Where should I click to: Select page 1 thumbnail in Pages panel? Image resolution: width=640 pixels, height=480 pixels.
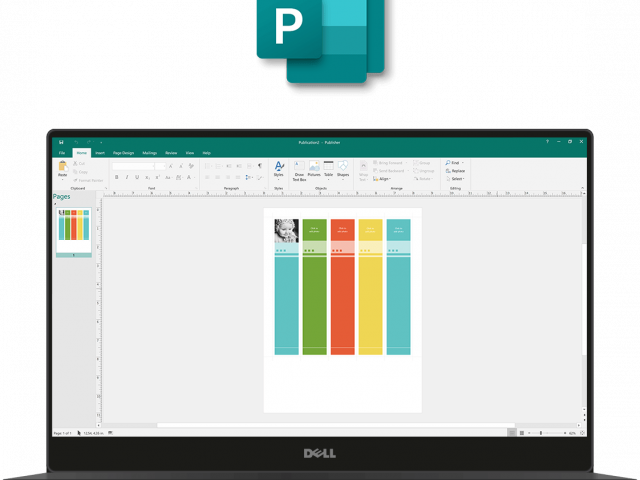[73, 229]
